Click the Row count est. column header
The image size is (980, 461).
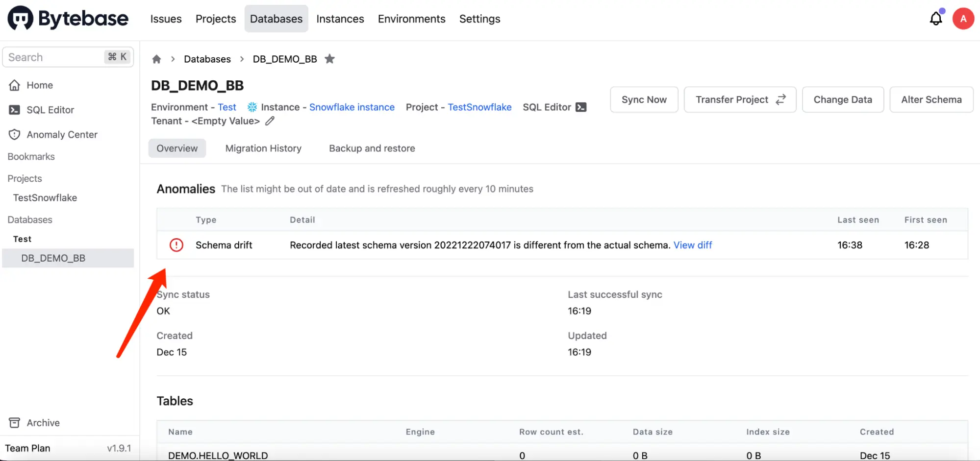click(x=551, y=432)
